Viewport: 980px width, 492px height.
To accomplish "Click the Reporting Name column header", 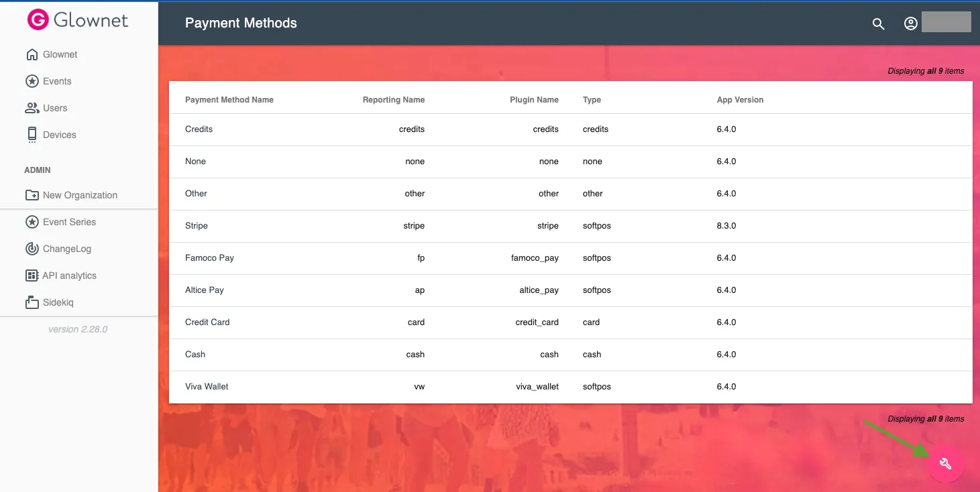I will [394, 100].
